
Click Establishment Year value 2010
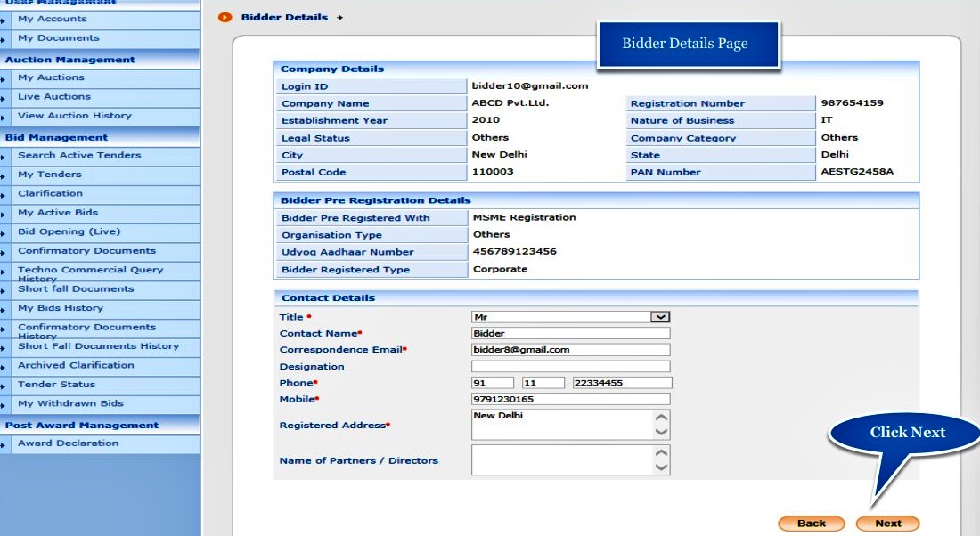tap(486, 120)
